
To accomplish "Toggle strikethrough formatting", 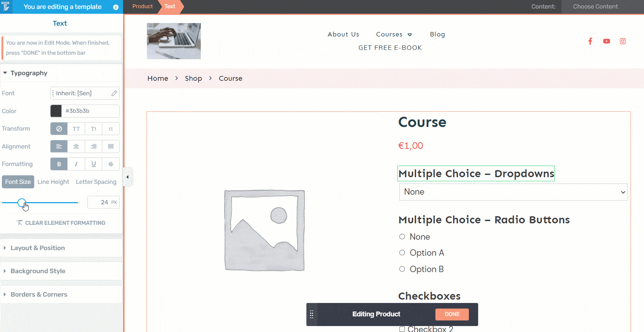I will point(111,164).
